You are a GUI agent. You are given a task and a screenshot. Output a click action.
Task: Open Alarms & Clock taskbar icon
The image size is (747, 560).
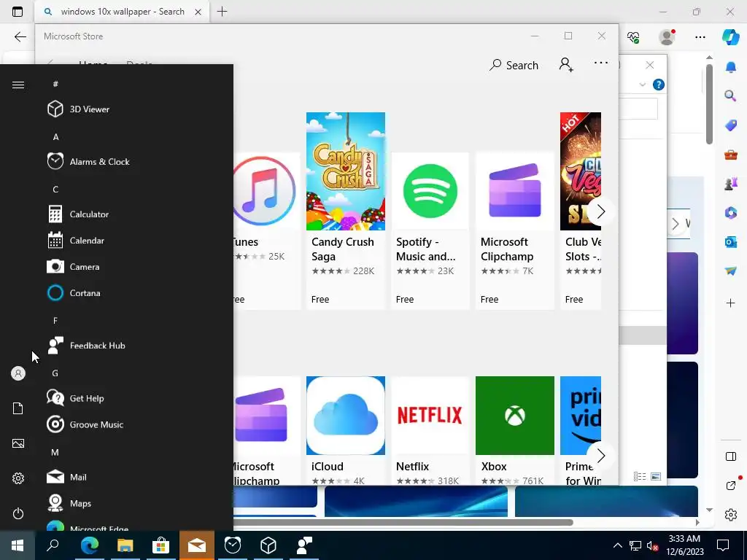click(233, 545)
